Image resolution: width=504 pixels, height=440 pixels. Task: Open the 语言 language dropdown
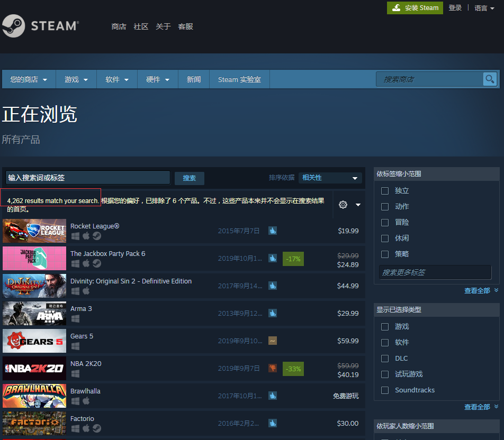click(x=484, y=8)
